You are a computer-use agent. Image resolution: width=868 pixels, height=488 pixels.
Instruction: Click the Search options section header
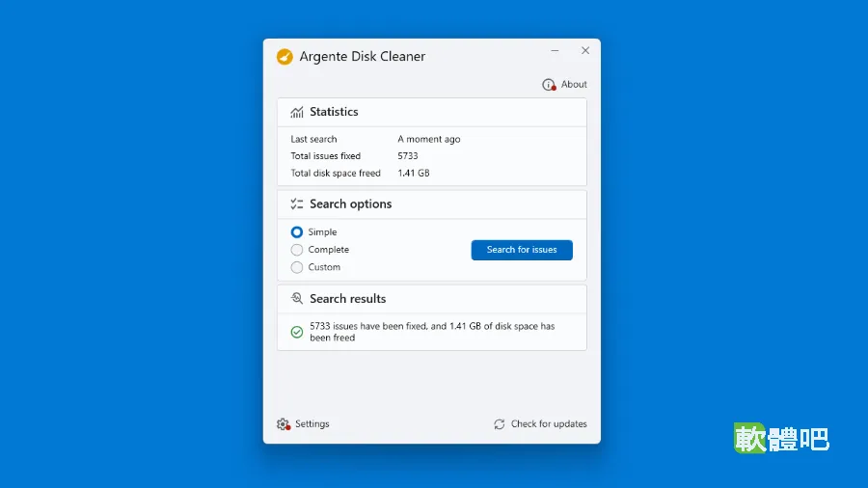point(432,204)
